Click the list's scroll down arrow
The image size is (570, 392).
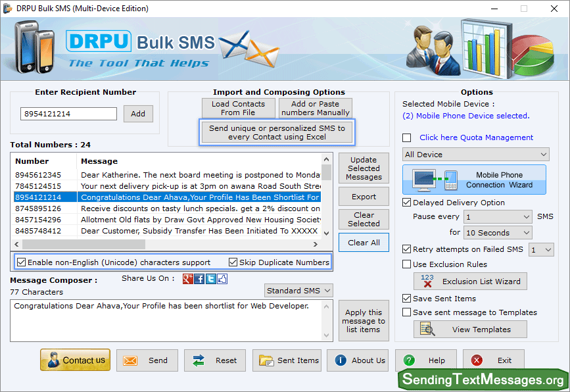327,233
